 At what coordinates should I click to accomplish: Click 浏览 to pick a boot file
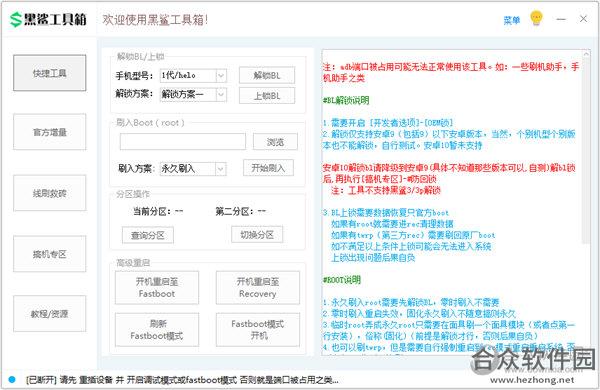(275, 142)
